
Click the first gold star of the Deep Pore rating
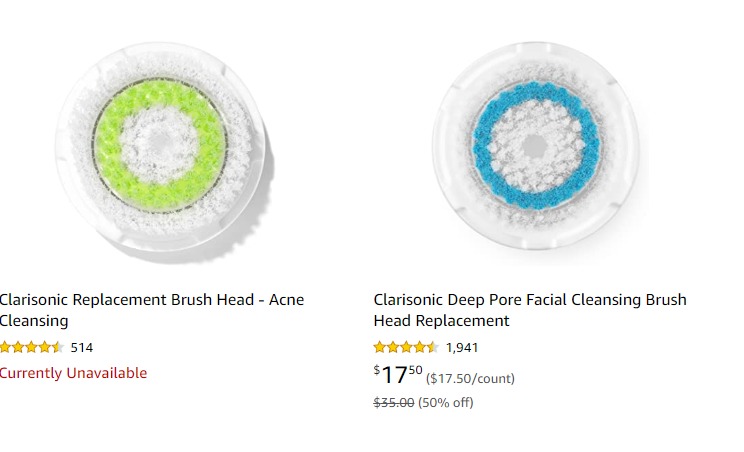click(380, 347)
